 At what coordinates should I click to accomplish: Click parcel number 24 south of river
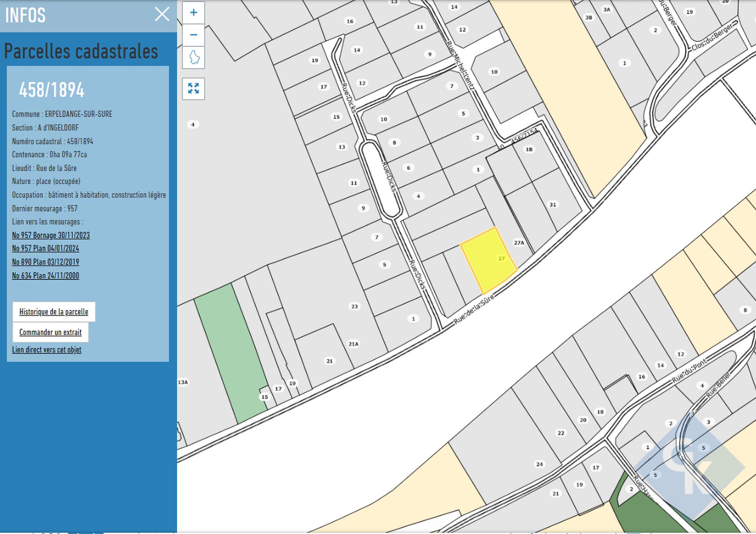coord(539,464)
